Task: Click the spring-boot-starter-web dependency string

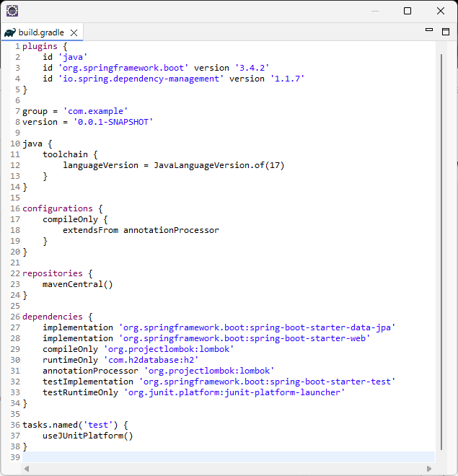Action: click(x=245, y=338)
